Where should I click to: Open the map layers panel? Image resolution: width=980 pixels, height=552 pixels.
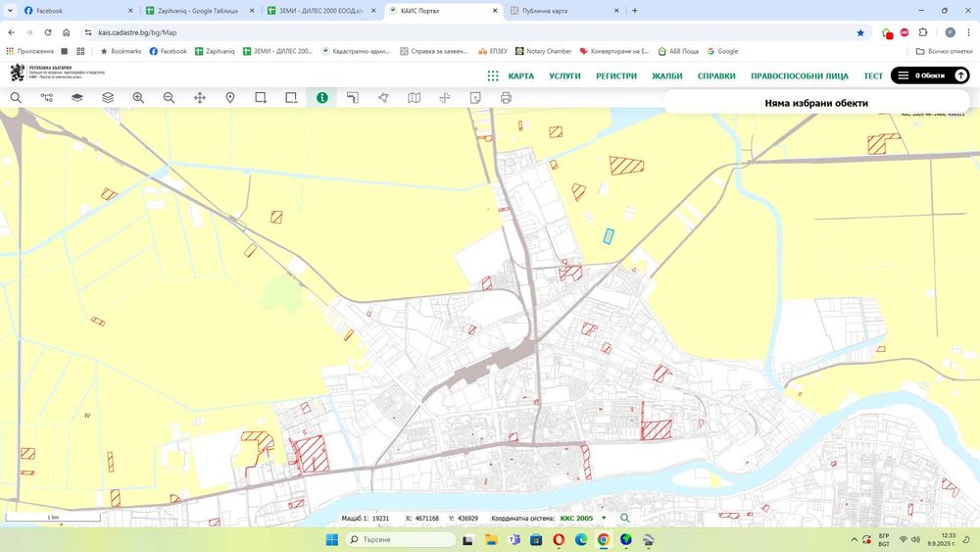click(108, 98)
